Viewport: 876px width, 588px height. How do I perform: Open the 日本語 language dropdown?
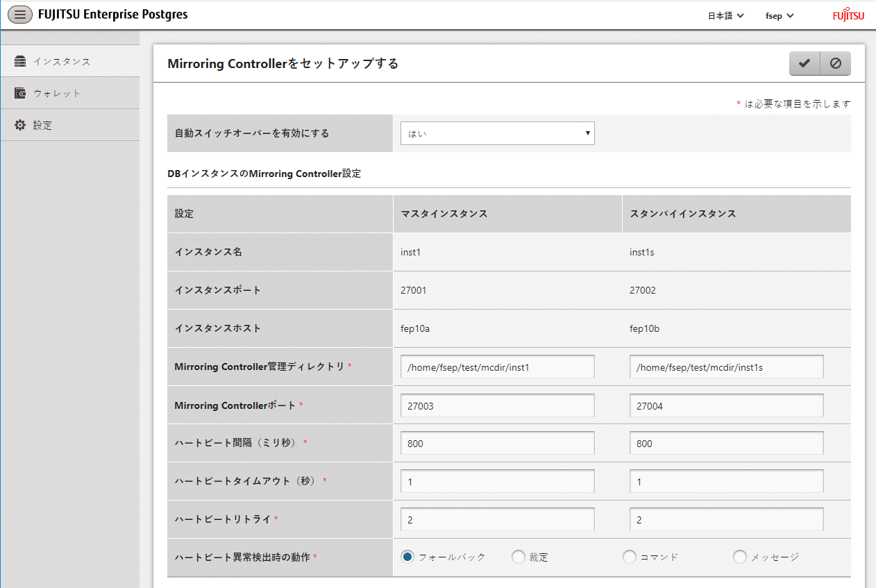click(725, 15)
